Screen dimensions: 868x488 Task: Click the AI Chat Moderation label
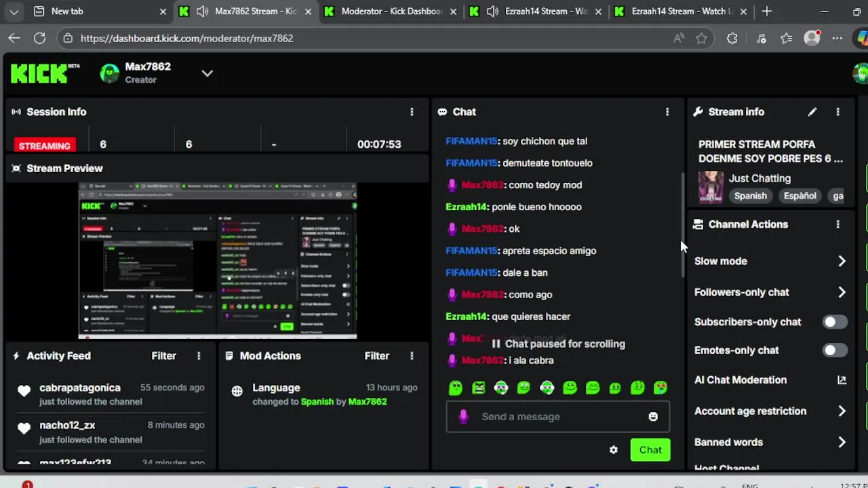tap(741, 380)
